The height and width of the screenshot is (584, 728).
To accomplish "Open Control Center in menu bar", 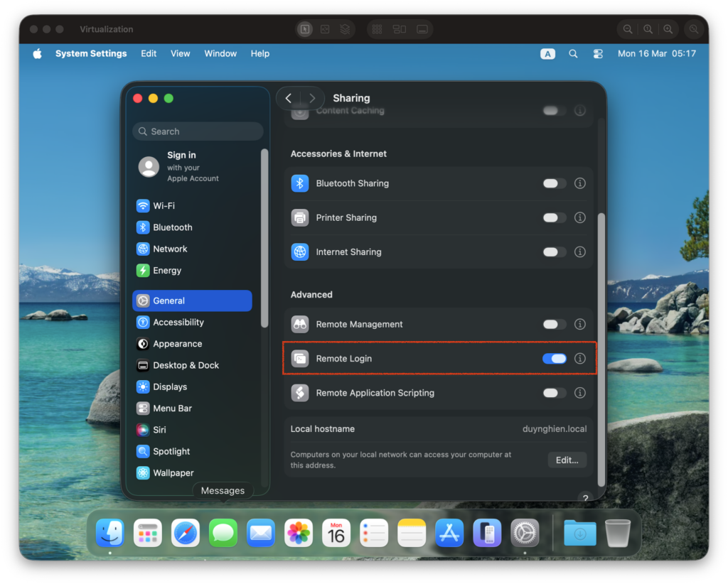I will coord(598,54).
